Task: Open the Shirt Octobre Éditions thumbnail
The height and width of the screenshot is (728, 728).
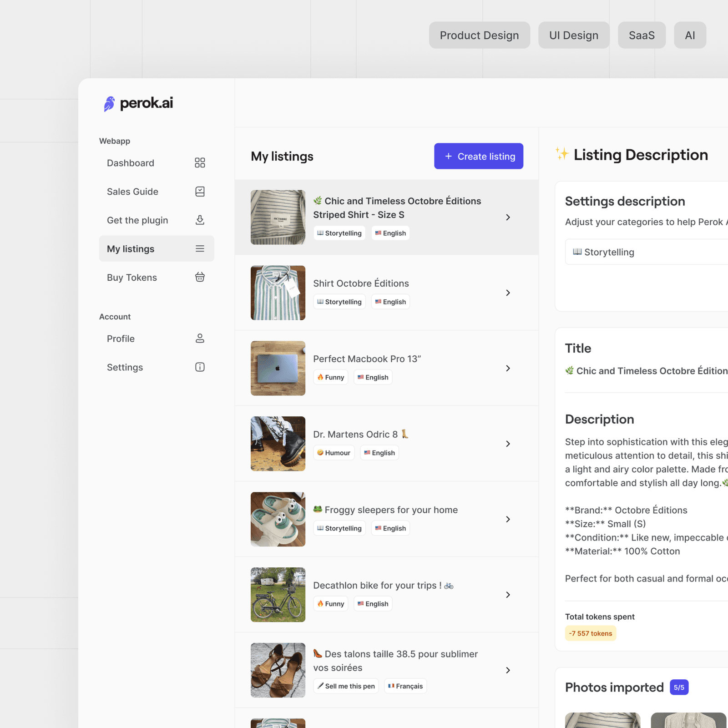Action: point(278,293)
